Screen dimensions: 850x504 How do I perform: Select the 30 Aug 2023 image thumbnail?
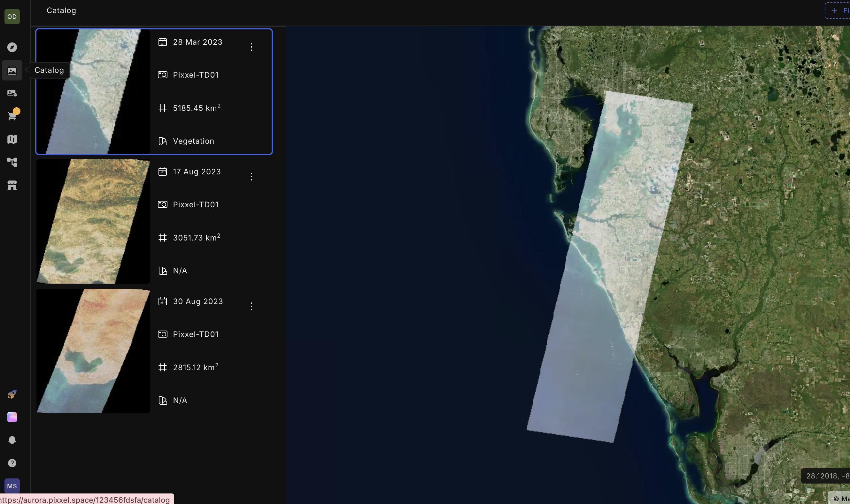[x=93, y=351]
